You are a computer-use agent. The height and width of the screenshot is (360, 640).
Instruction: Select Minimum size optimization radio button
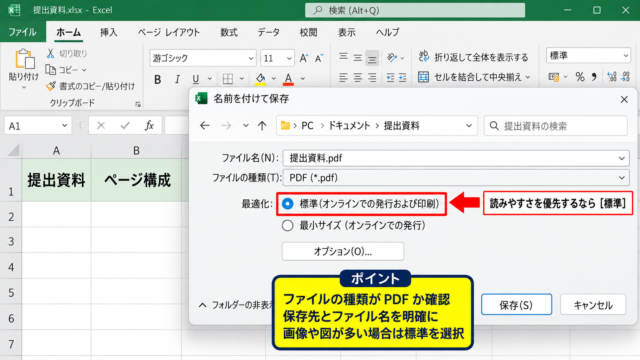click(x=287, y=225)
